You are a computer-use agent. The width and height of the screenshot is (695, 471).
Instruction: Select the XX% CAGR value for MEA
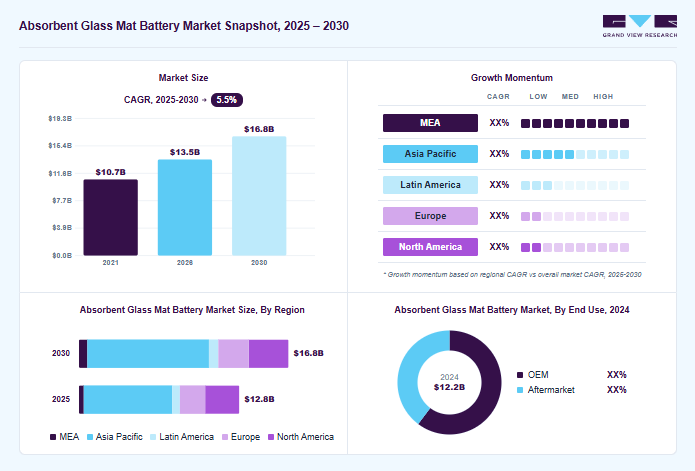click(x=499, y=123)
